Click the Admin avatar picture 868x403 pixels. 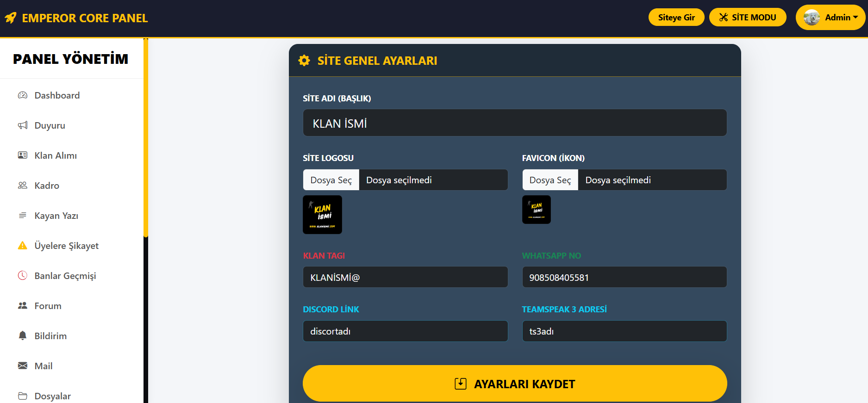812,18
